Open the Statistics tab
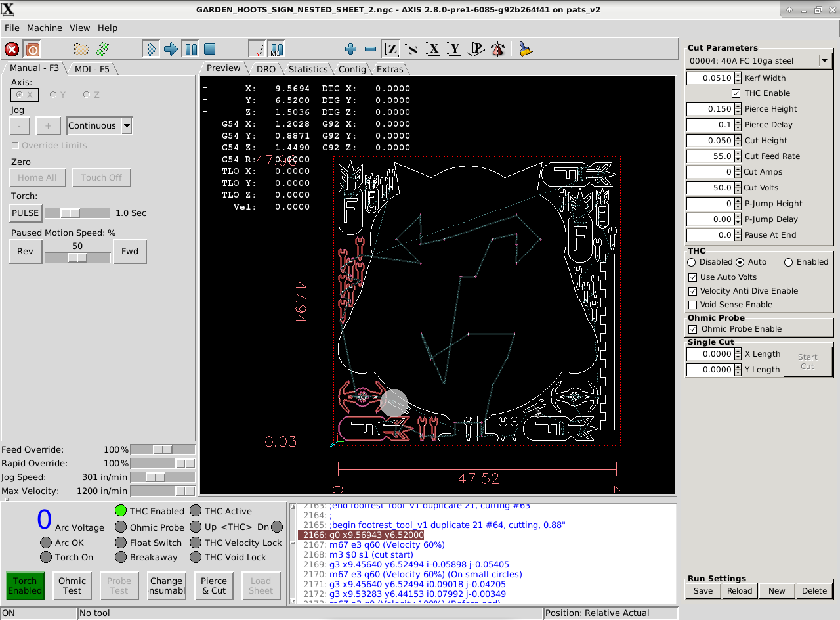840x620 pixels. (x=308, y=69)
